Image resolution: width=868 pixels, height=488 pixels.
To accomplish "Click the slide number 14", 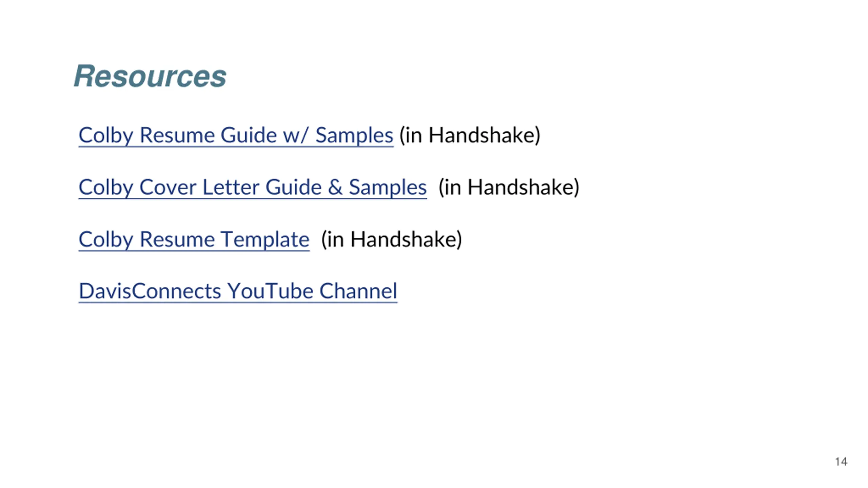I will [x=841, y=462].
